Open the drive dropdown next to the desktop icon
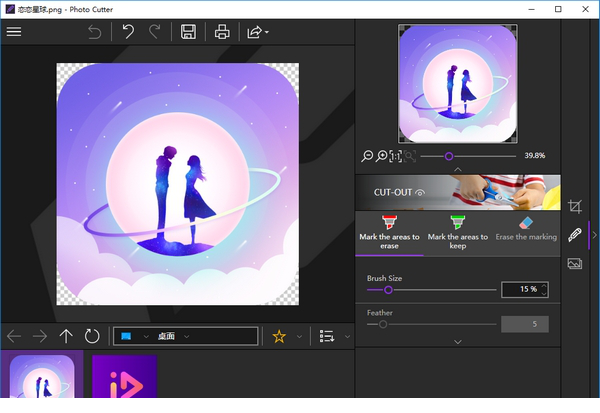This screenshot has height=413, width=600. pyautogui.click(x=146, y=336)
